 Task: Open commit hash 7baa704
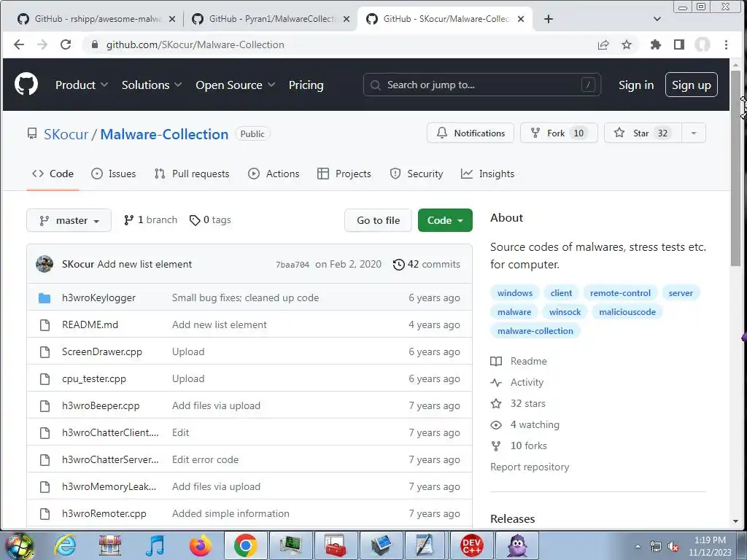coord(292,265)
